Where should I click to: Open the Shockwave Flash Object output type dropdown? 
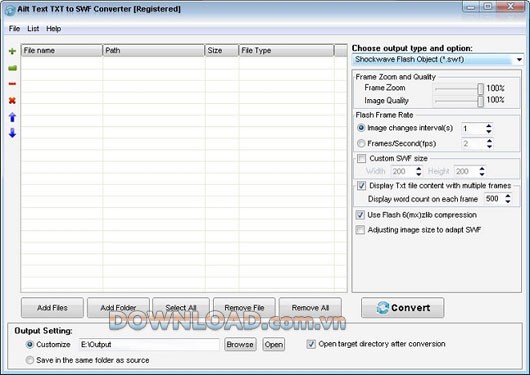pos(519,60)
